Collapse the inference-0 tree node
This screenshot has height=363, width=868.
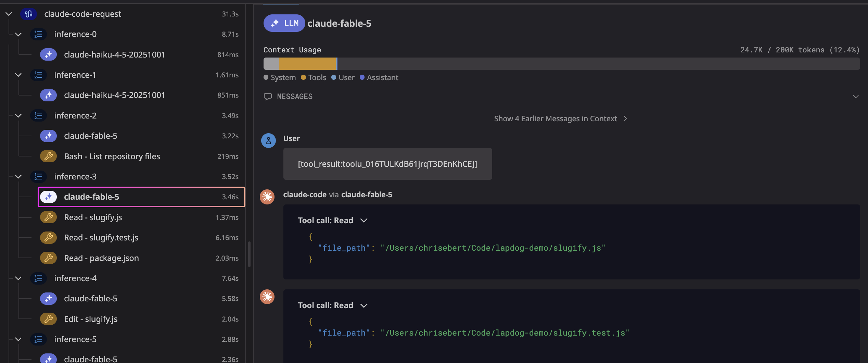18,34
